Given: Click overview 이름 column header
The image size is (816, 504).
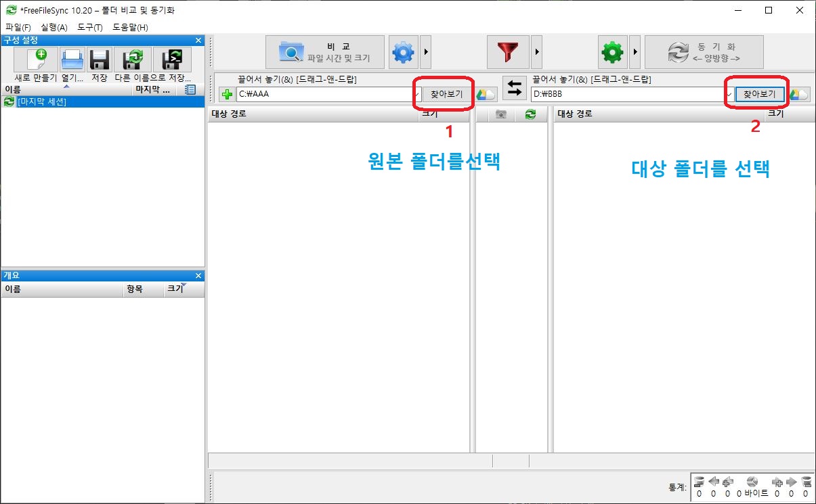Looking at the screenshot, I should point(62,289).
